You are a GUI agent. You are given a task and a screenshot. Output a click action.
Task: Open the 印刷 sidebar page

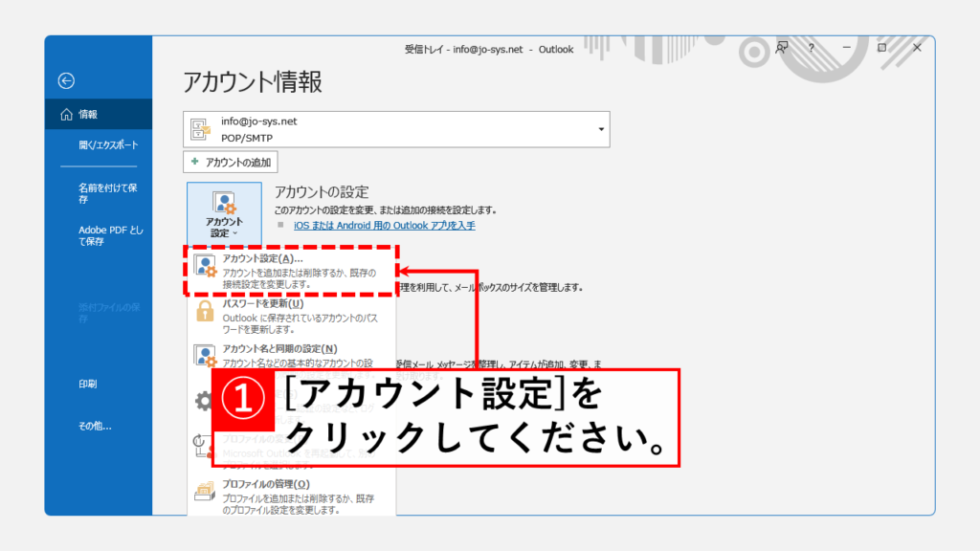88,384
